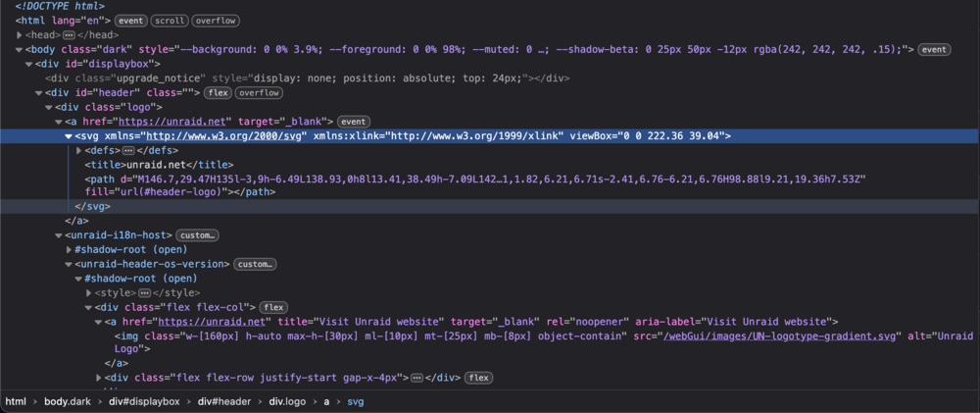This screenshot has width=980, height=413.
Task: Collapse the Visit Unraid website anchor
Action: (x=99, y=322)
